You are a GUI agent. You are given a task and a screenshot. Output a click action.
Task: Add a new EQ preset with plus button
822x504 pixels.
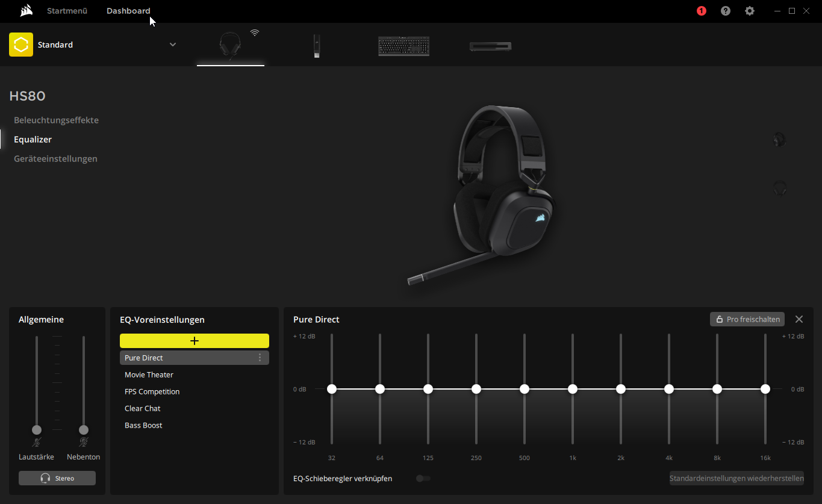tap(195, 341)
